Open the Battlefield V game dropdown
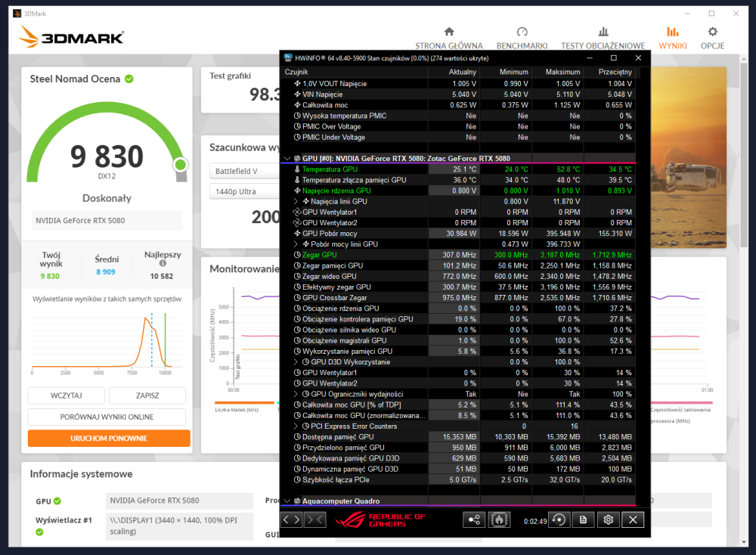Viewport: 756px width, 555px height. click(244, 171)
